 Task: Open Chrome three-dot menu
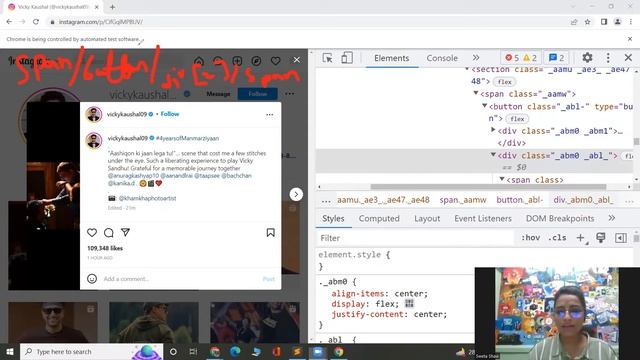pos(631,22)
